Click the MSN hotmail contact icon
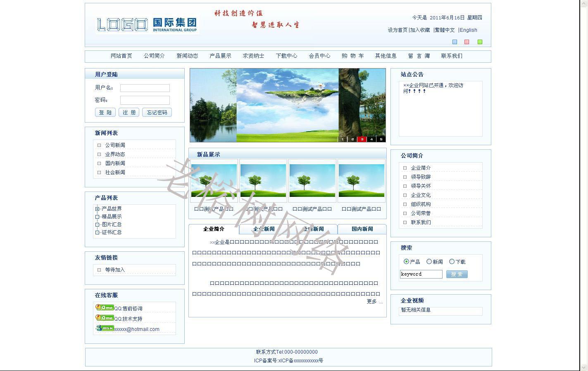Viewport: 588px width, 371px height. (105, 328)
